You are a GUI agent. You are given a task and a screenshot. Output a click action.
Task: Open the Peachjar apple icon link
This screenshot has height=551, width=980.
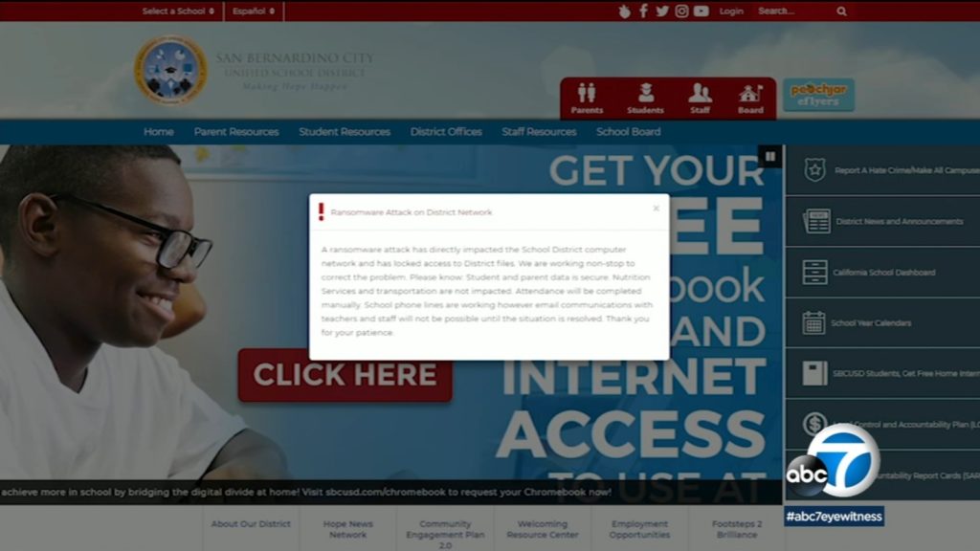coord(624,11)
